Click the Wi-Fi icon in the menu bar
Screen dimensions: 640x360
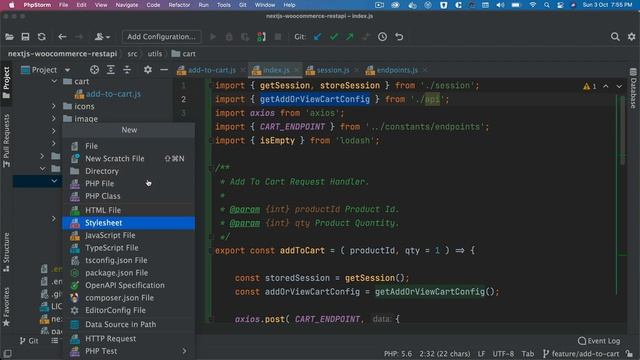point(532,5)
